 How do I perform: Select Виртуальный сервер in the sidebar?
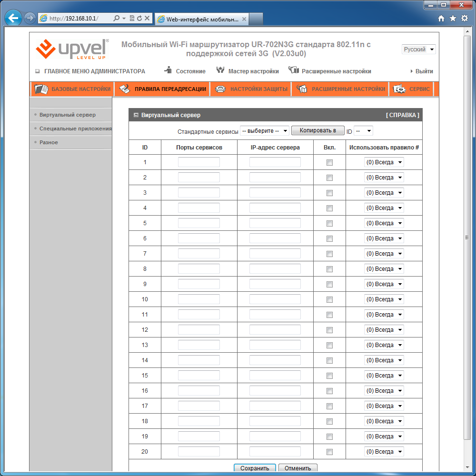(x=68, y=115)
